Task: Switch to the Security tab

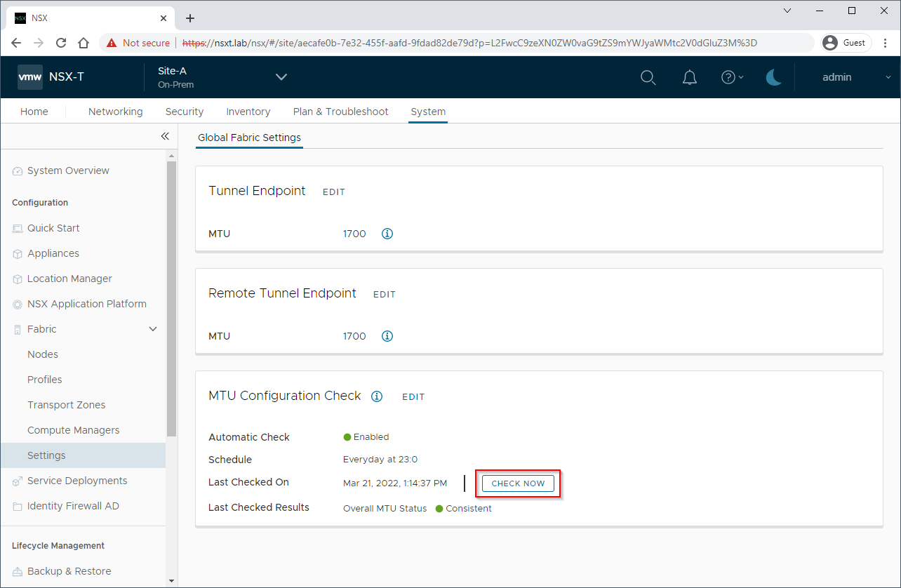Action: (x=185, y=112)
